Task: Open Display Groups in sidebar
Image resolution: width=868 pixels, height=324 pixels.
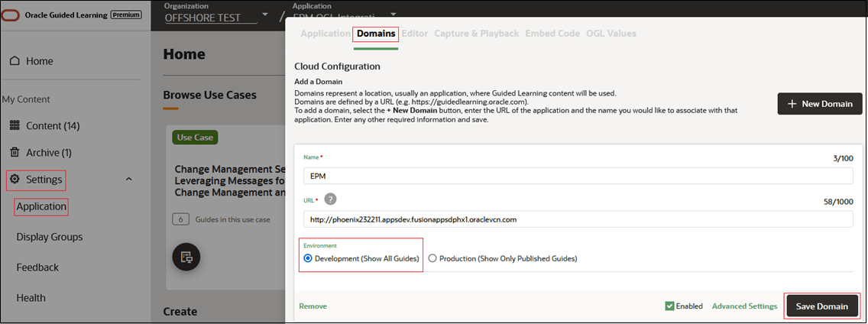Action: 49,237
